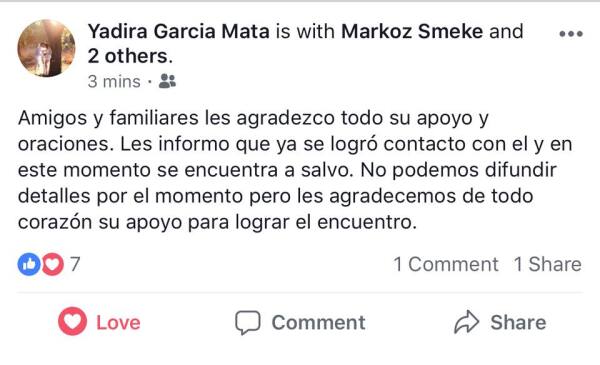Toggle the Love heart icon off

coord(72,321)
